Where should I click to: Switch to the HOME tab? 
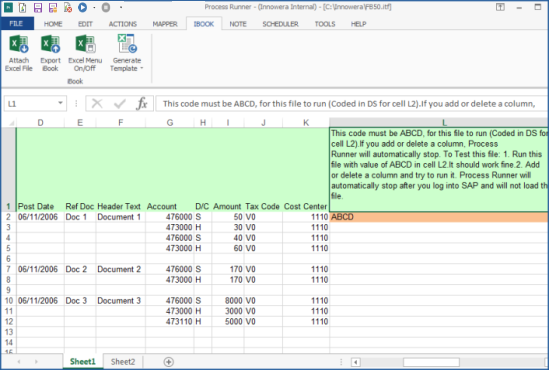point(53,24)
